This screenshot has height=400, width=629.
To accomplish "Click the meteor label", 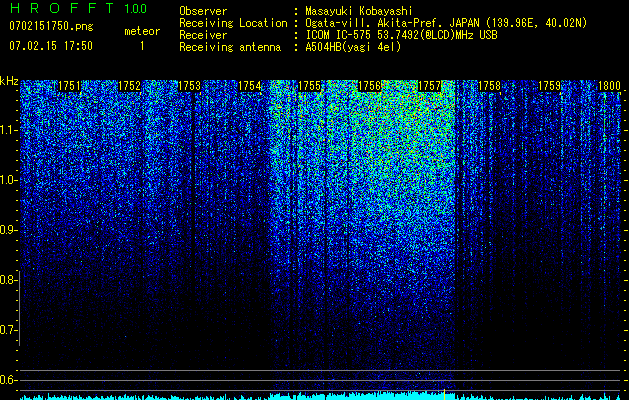I will [142, 31].
